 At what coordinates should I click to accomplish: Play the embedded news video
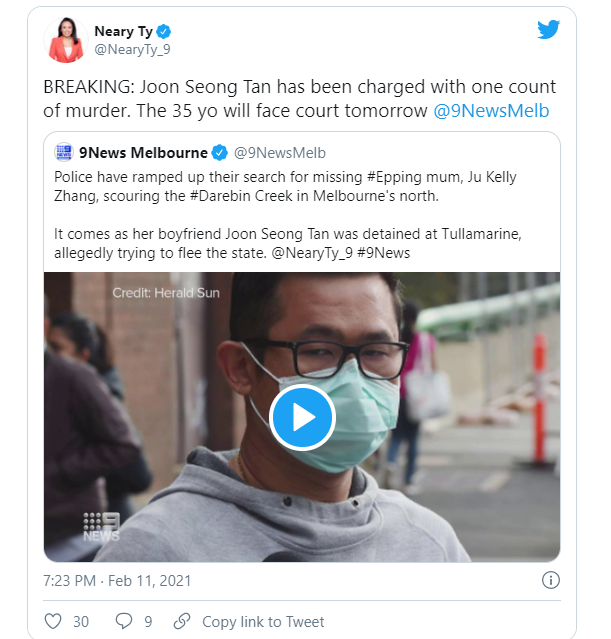pyautogui.click(x=301, y=417)
